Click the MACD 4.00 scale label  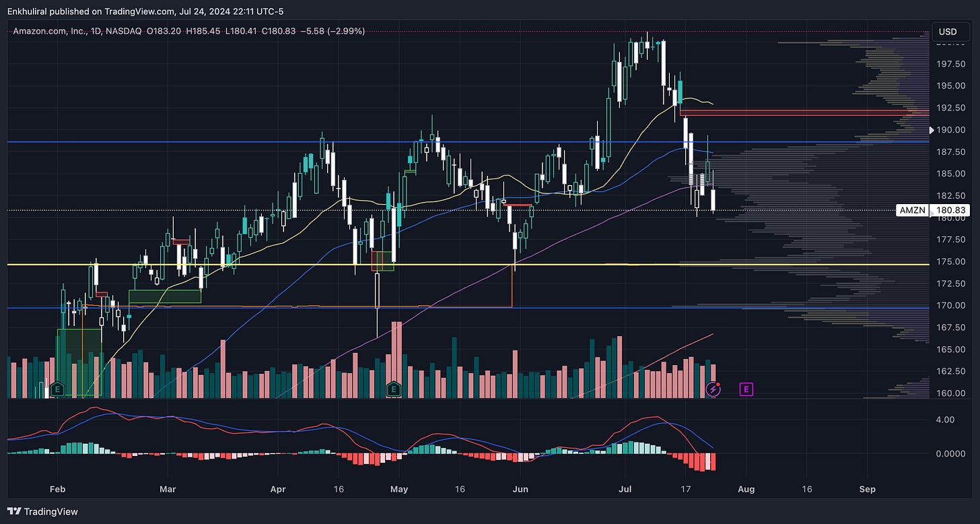tap(945, 420)
